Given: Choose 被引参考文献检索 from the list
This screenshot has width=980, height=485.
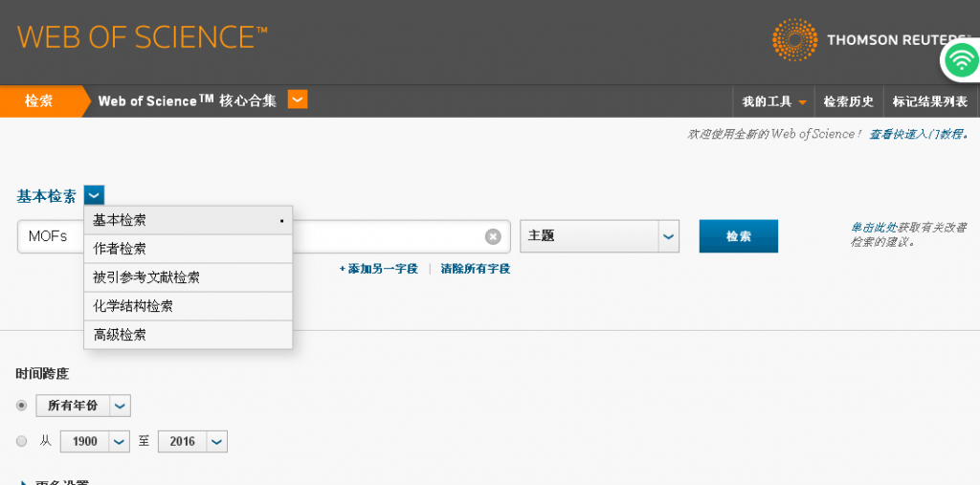Looking at the screenshot, I should click(189, 277).
